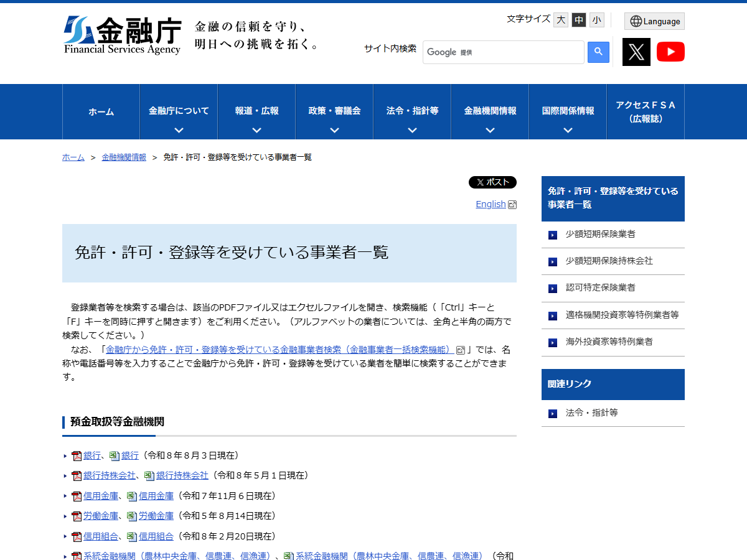Open the PDF icon for 銀行持株会社
Image resolution: width=747 pixels, height=560 pixels.
(x=77, y=476)
